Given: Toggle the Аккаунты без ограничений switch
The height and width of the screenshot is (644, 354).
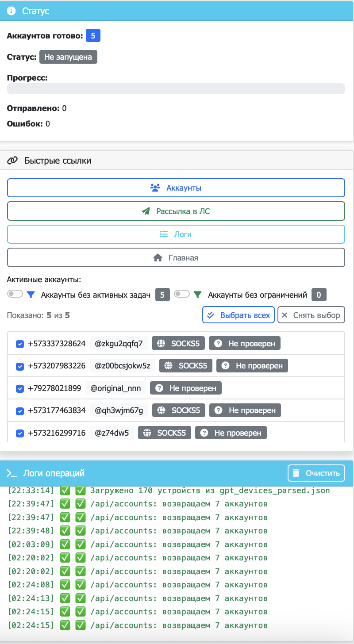Looking at the screenshot, I should click(x=182, y=293).
